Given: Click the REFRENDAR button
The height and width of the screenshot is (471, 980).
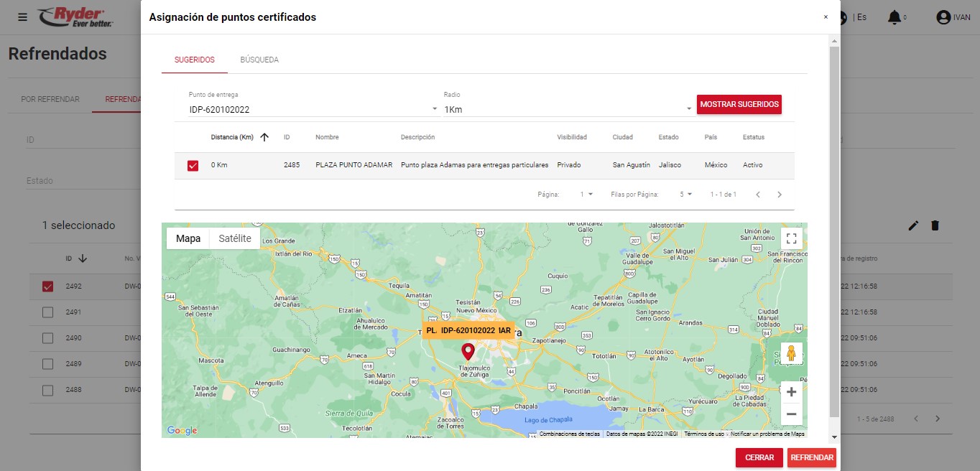Looking at the screenshot, I should click(811, 457).
